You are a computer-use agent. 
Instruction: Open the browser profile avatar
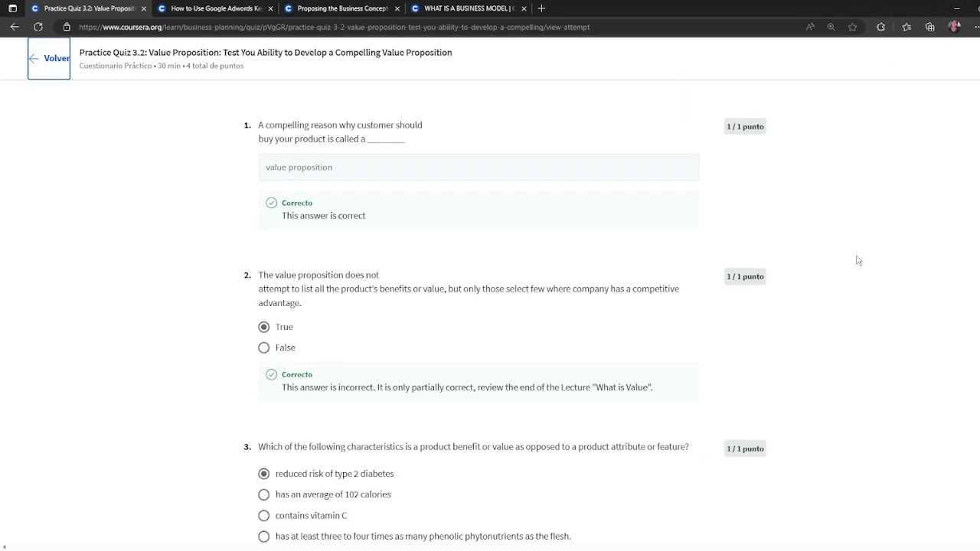pyautogui.click(x=954, y=27)
